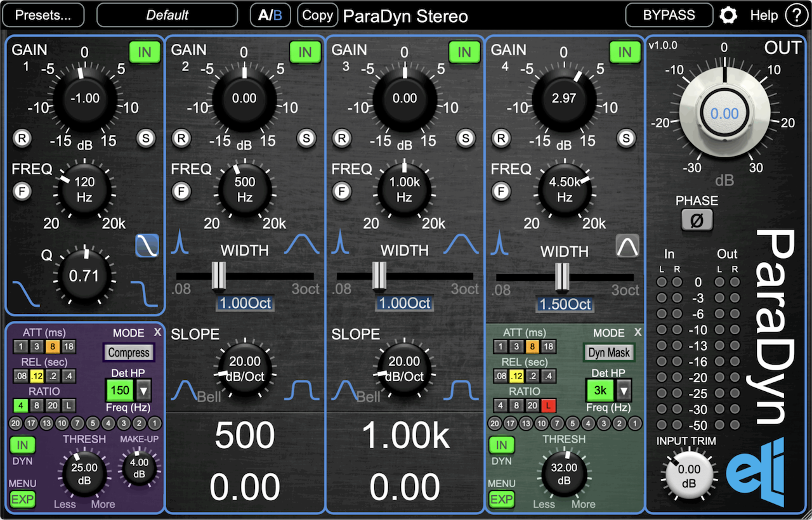This screenshot has width=812, height=520.
Task: Click the Det HP 3k button in band 4
Action: click(x=600, y=391)
